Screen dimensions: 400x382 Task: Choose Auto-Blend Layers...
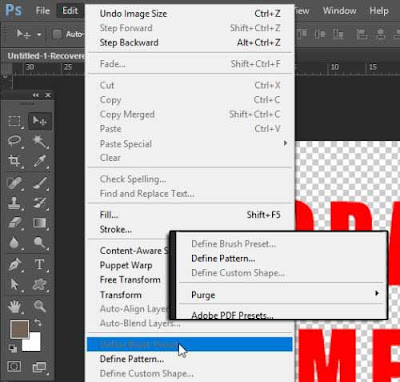140,323
